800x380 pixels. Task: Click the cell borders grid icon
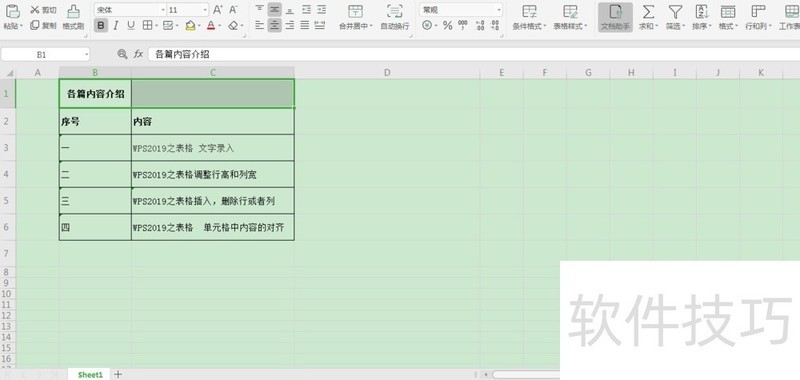point(147,26)
